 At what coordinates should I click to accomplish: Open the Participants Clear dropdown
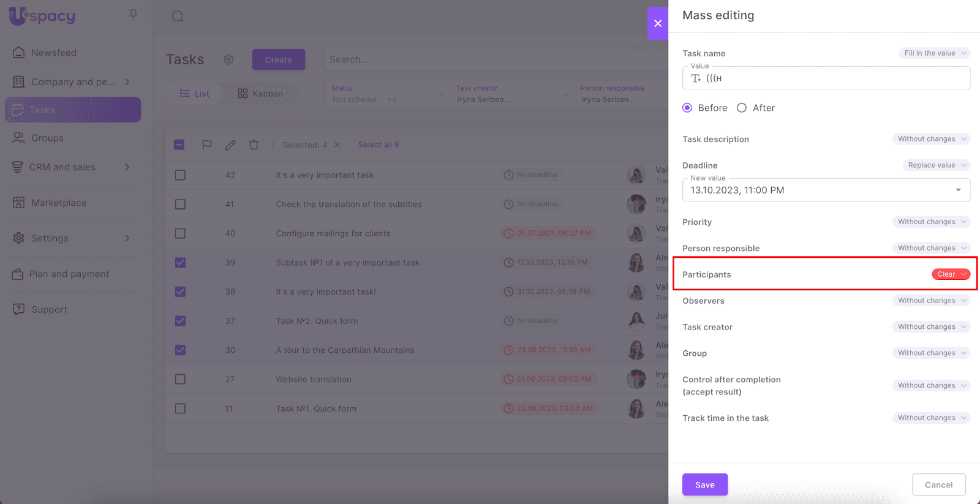click(x=951, y=274)
